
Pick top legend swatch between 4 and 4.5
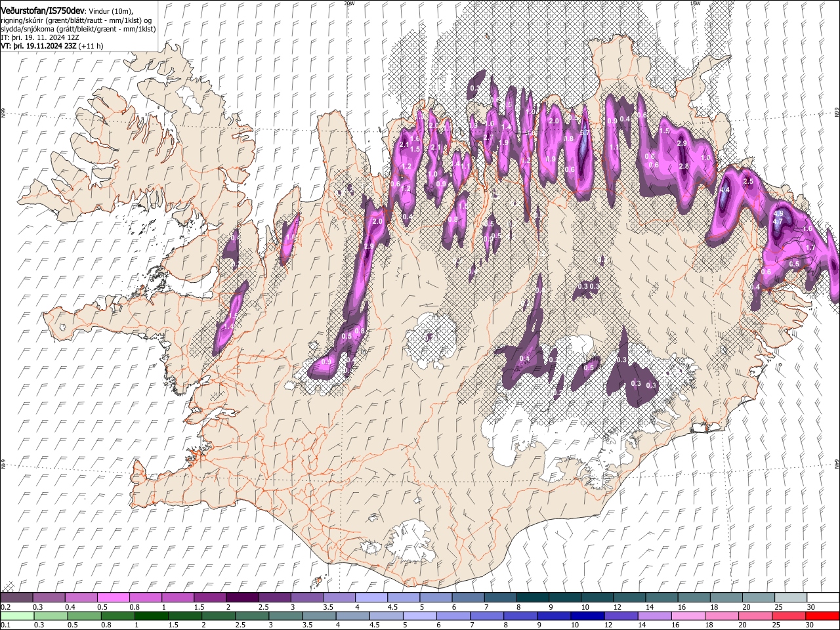371,597
